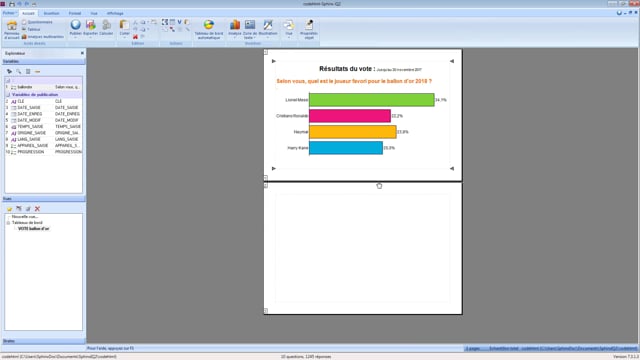This screenshot has height=360, width=640.
Task: Click the red X delete icon in Vues panel
Action: [37, 209]
